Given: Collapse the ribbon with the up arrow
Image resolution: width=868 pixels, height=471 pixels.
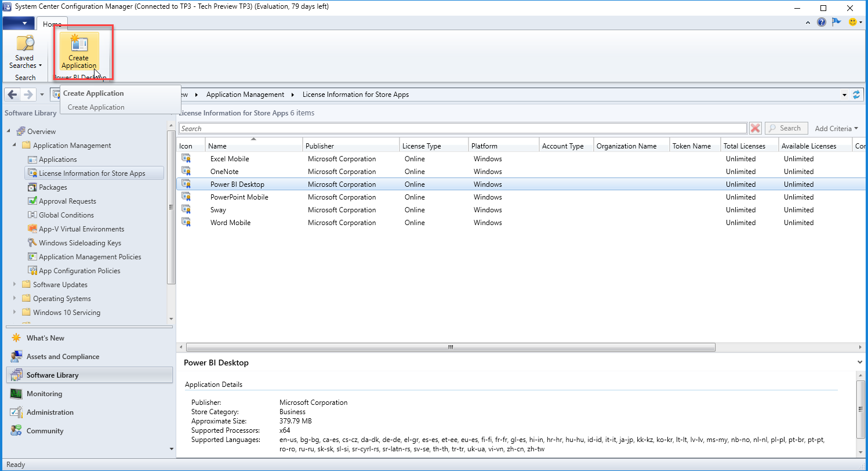Looking at the screenshot, I should coord(808,23).
